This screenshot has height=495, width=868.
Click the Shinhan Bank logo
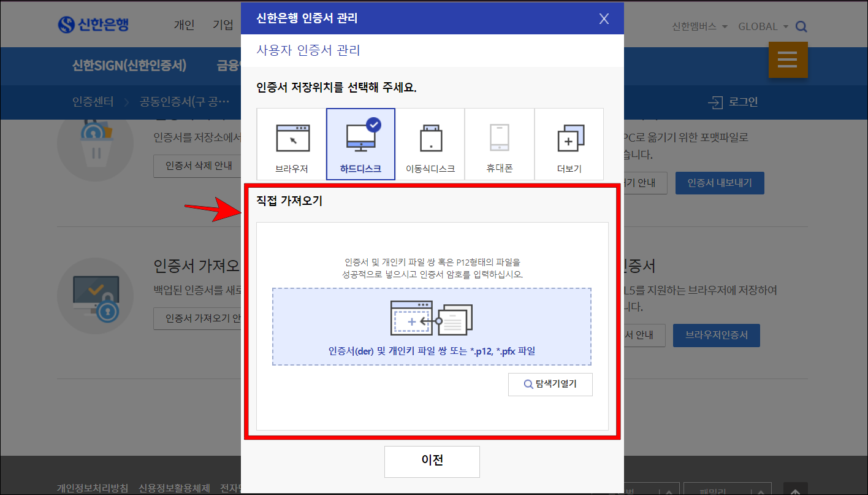click(x=93, y=24)
